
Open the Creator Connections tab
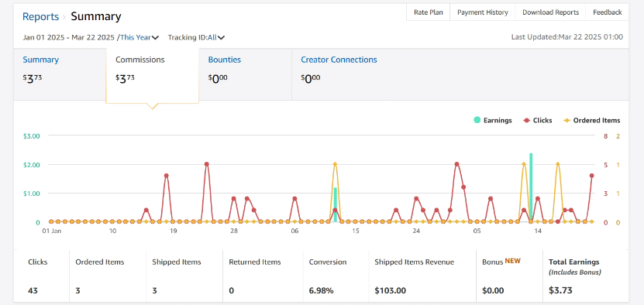pos(339,60)
